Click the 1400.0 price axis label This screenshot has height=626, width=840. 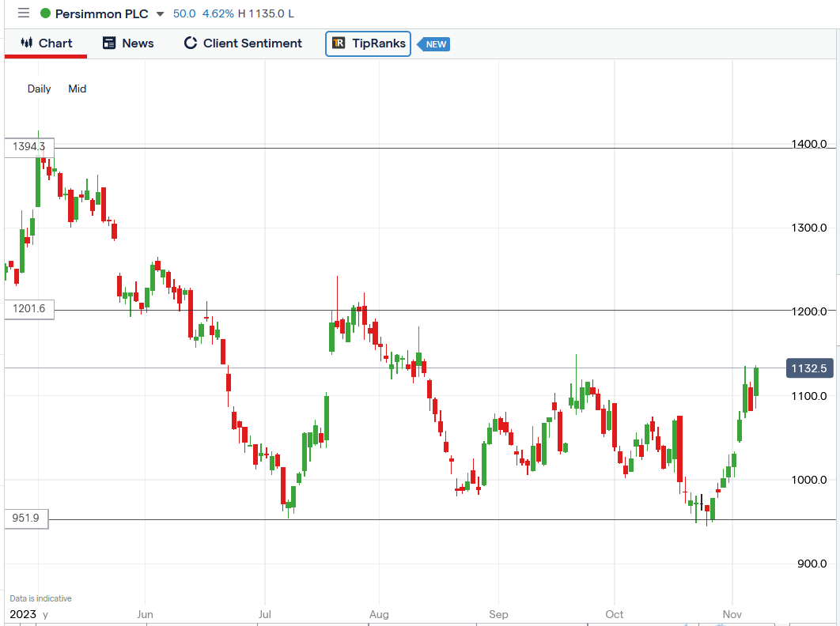coord(809,144)
